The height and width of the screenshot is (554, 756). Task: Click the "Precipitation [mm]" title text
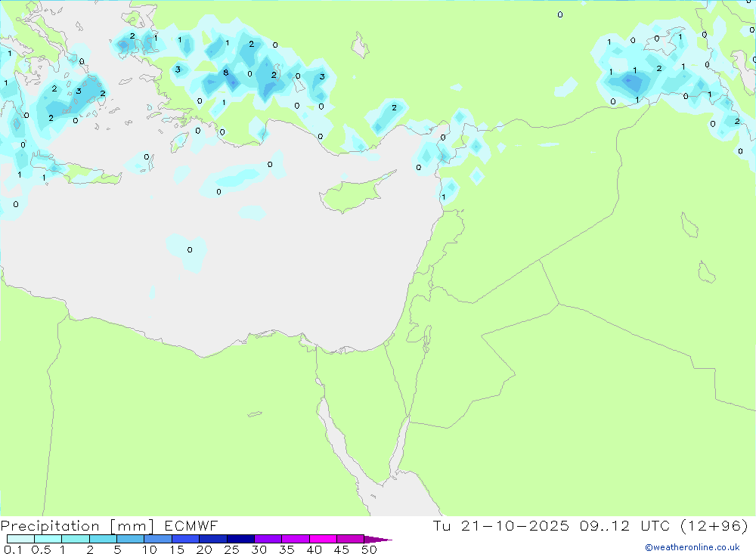pyautogui.click(x=77, y=525)
